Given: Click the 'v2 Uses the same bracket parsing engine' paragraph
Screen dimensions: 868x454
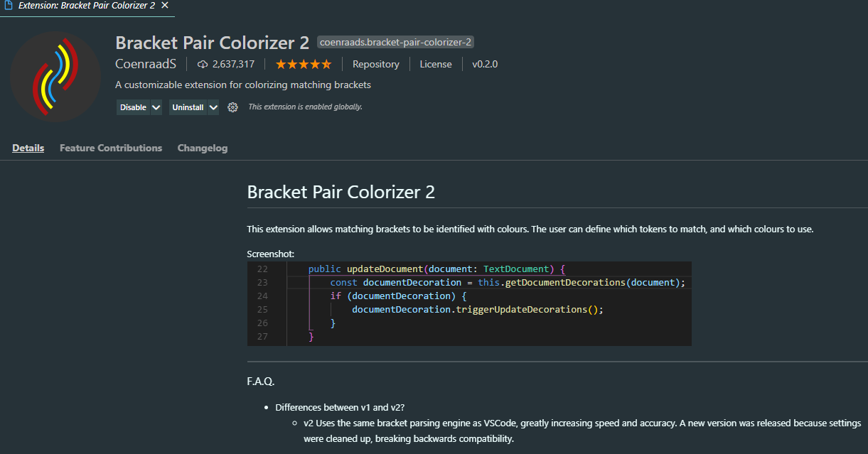Looking at the screenshot, I should click(x=582, y=431).
